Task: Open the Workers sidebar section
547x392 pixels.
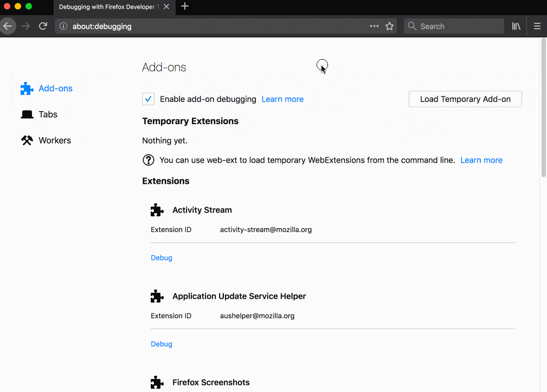Action: 54,140
